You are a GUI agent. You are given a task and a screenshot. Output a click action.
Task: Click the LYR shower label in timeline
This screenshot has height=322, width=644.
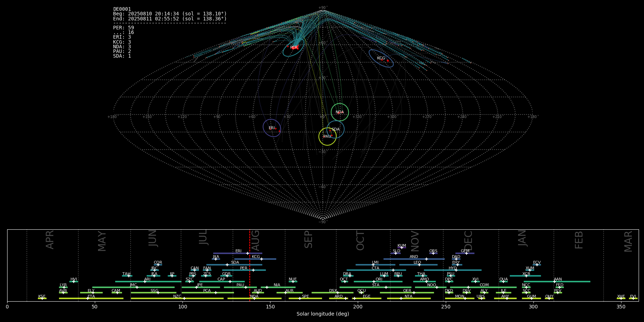[63, 285]
